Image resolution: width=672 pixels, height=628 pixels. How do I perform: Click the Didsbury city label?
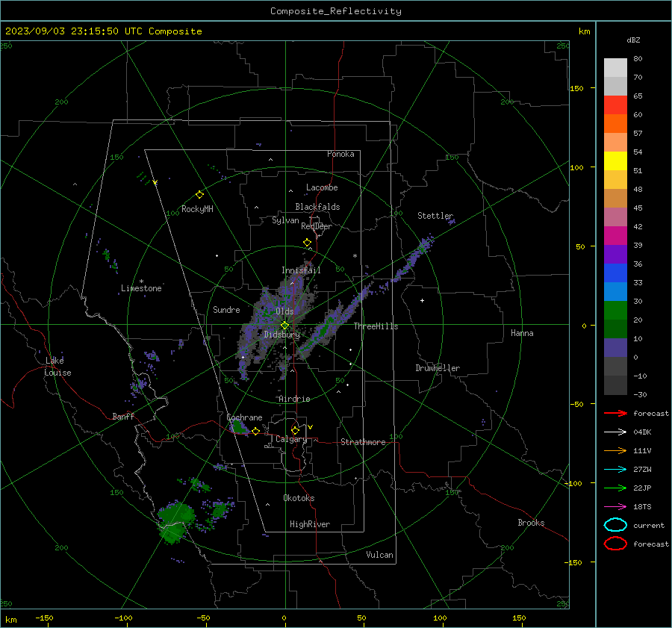click(x=281, y=335)
